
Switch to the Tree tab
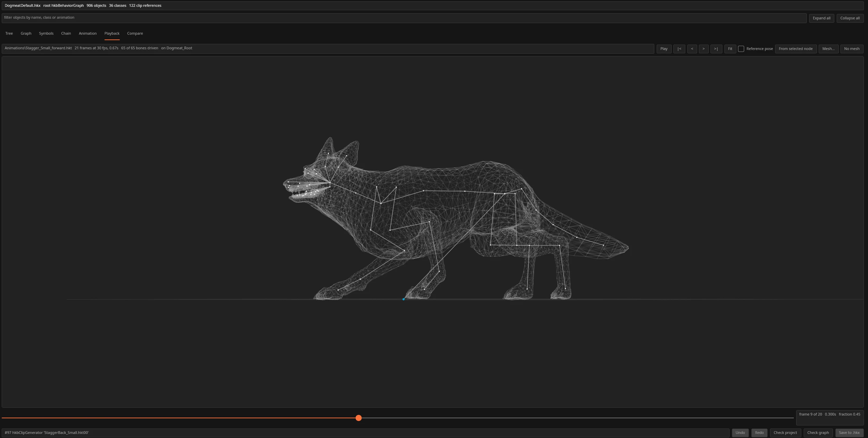[9, 33]
